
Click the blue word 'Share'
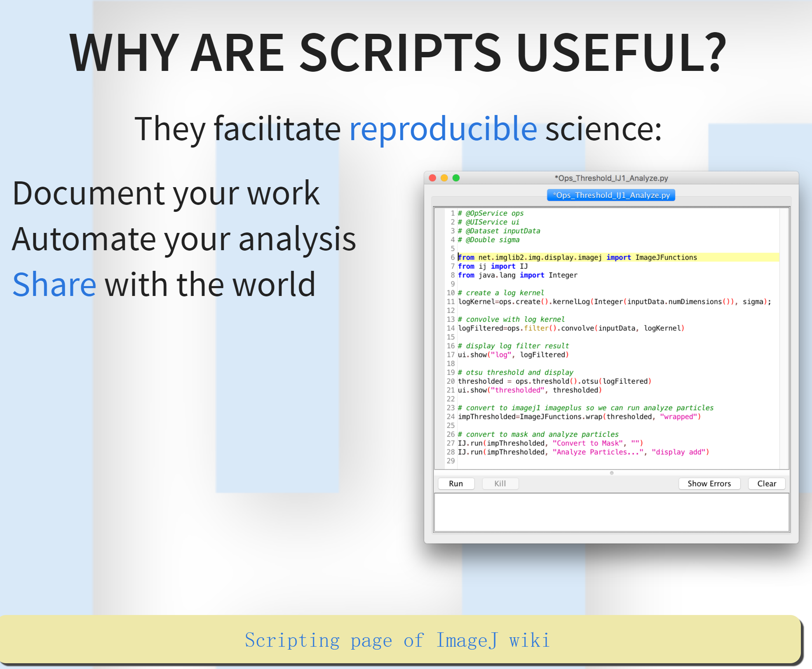tap(54, 284)
